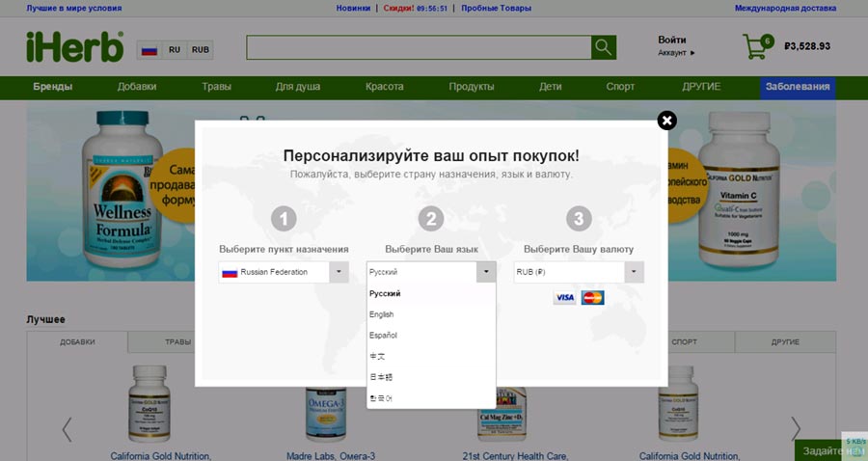Screen dimensions: 868x461
Task: Open Для душа menu
Action: click(298, 87)
